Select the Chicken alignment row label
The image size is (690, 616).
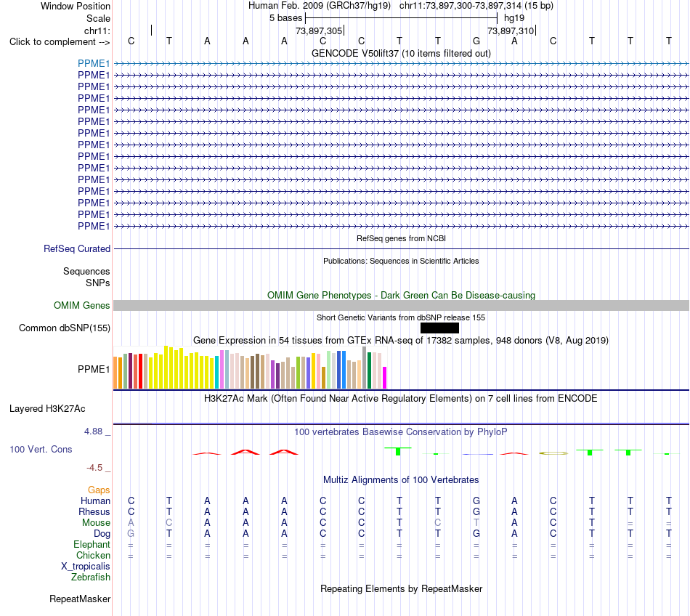(93, 556)
